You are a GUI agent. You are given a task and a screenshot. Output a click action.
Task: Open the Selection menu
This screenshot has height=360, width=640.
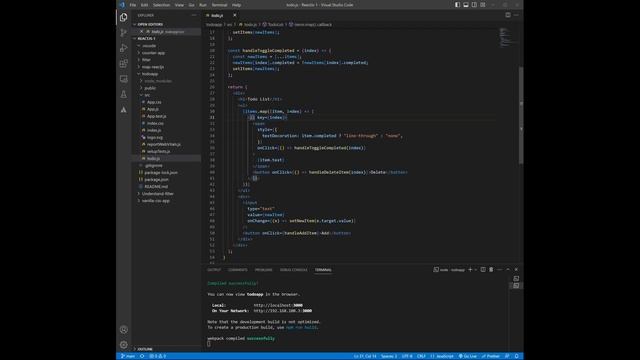pyautogui.click(x=161, y=5)
